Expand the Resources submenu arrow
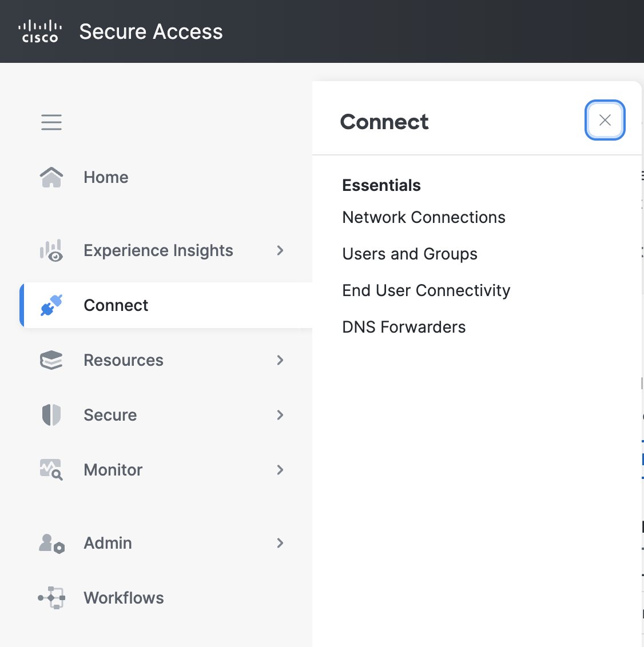This screenshot has width=644, height=647. (280, 360)
